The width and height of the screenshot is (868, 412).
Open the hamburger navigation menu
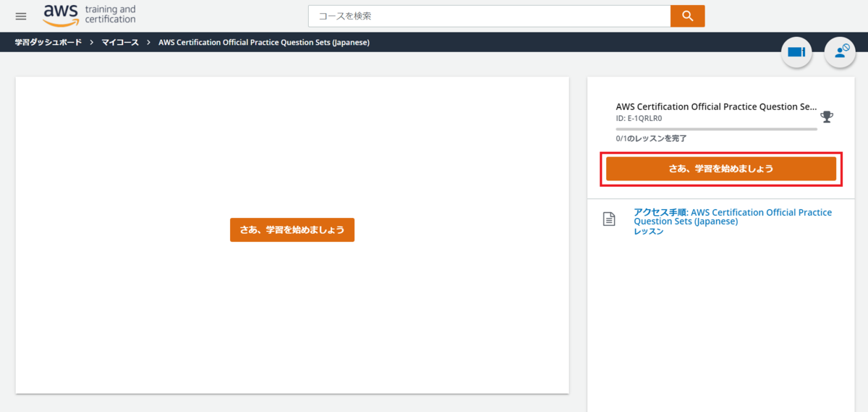click(21, 16)
